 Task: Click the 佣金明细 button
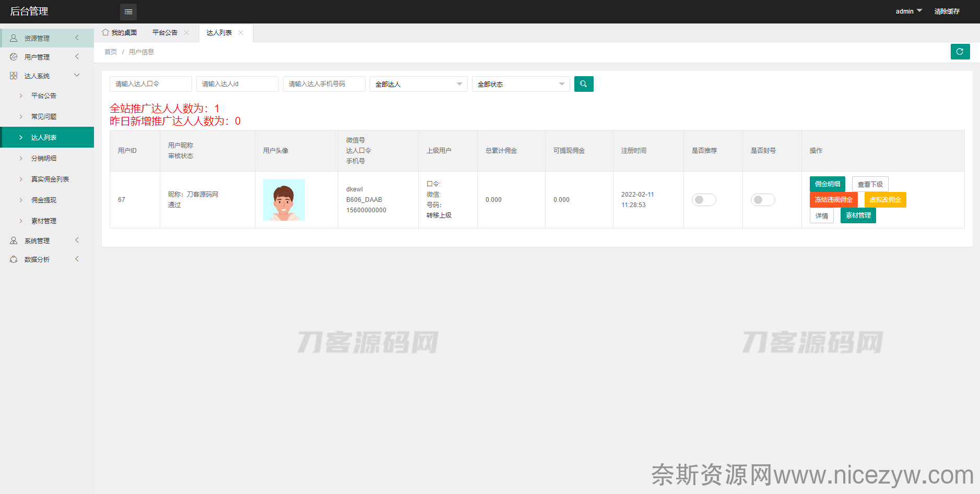(828, 184)
